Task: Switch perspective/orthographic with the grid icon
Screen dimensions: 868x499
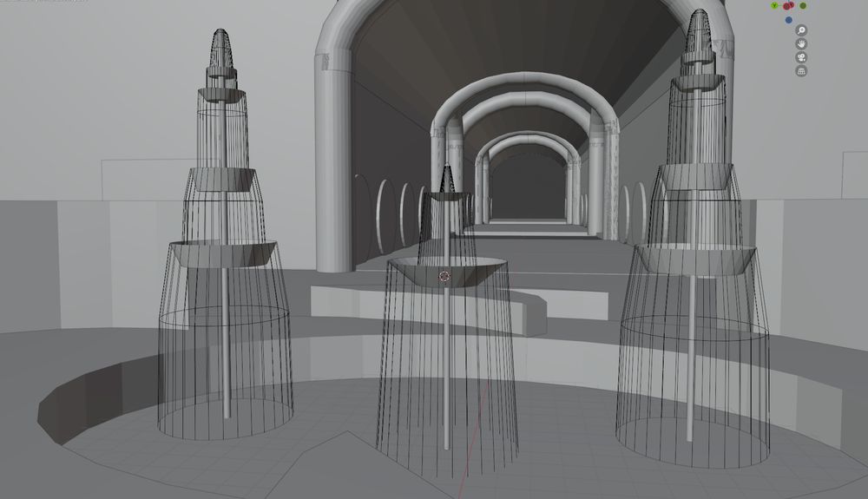Action: pyautogui.click(x=800, y=71)
